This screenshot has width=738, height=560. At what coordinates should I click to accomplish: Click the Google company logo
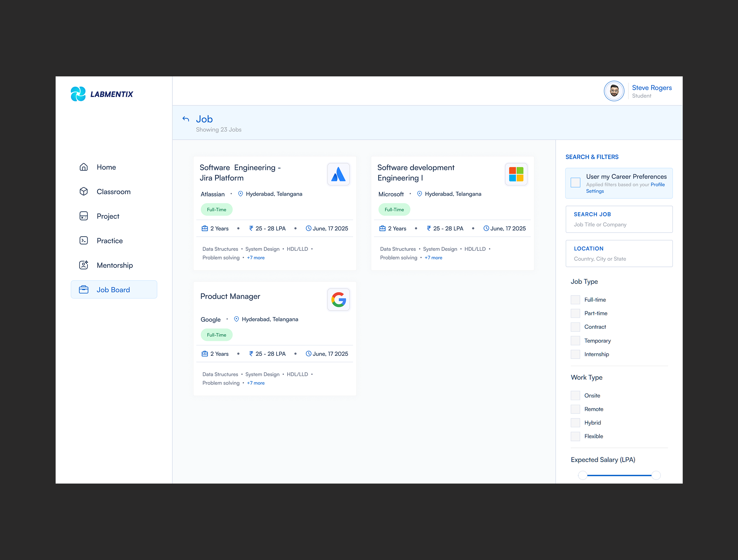pyautogui.click(x=338, y=299)
